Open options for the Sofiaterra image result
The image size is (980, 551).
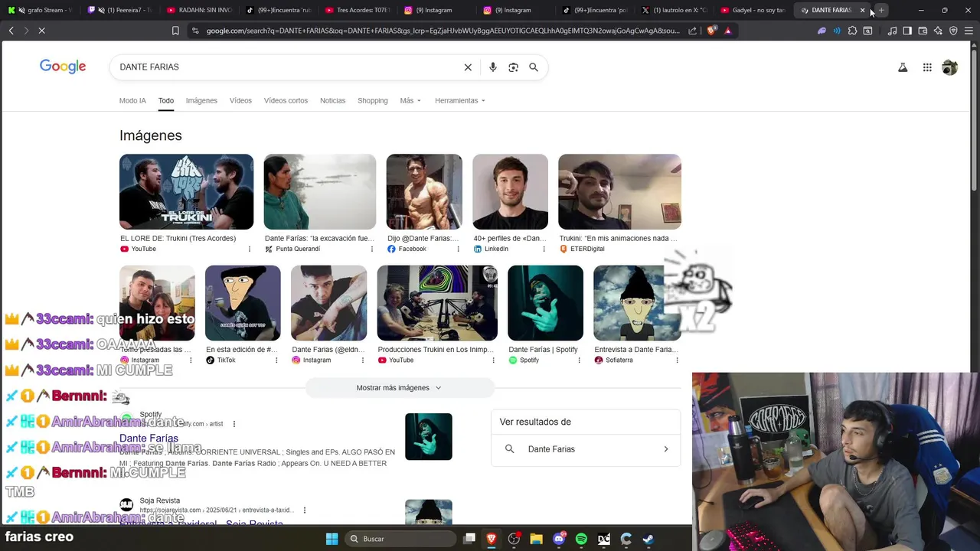point(677,360)
